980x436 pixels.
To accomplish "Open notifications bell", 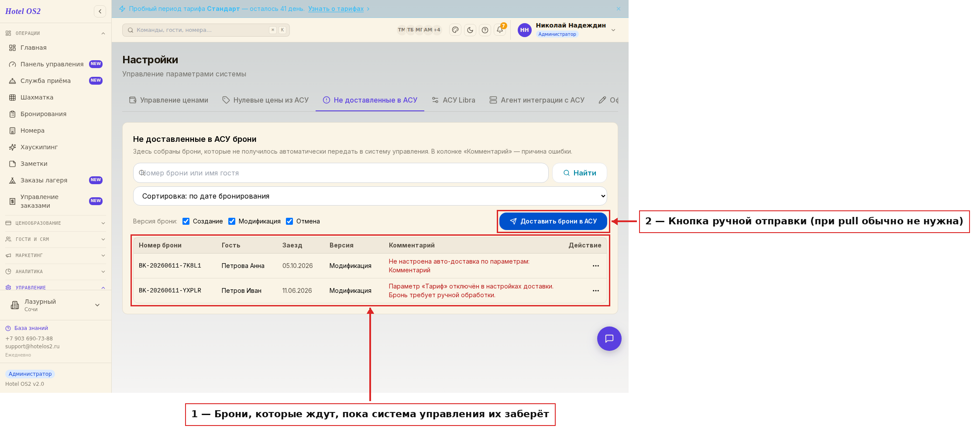I will 500,30.
